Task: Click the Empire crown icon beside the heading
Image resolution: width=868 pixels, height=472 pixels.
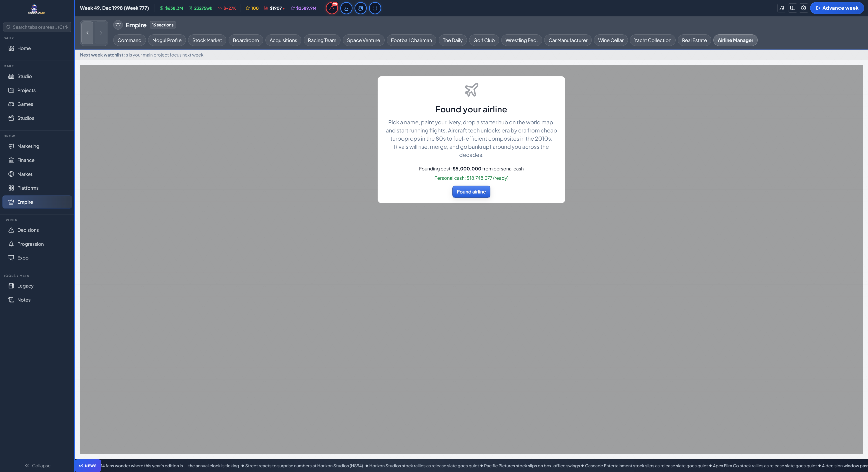Action: point(118,25)
